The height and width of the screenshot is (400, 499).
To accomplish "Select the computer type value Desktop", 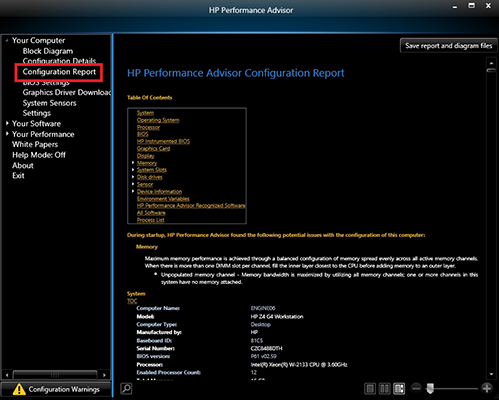I will click(x=261, y=324).
